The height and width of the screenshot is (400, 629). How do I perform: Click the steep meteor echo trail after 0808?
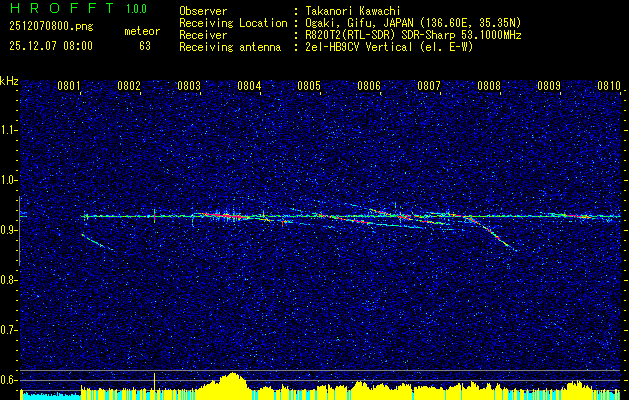point(493,234)
